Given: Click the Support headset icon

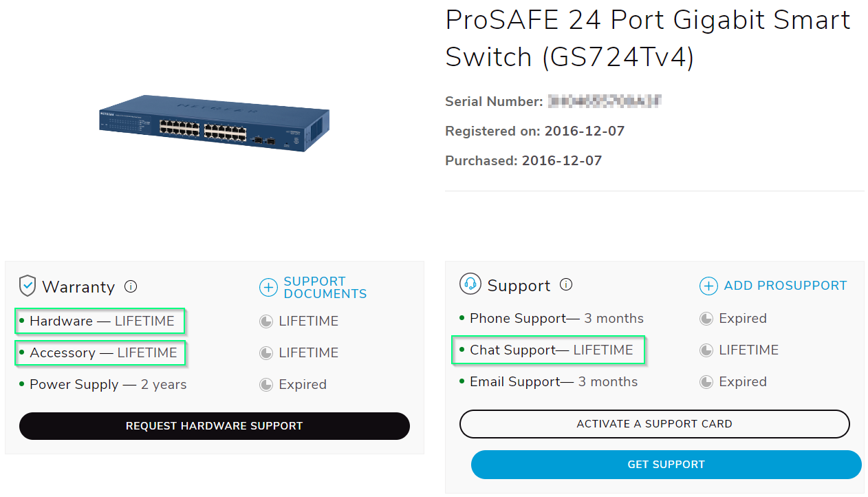Looking at the screenshot, I should pos(470,284).
